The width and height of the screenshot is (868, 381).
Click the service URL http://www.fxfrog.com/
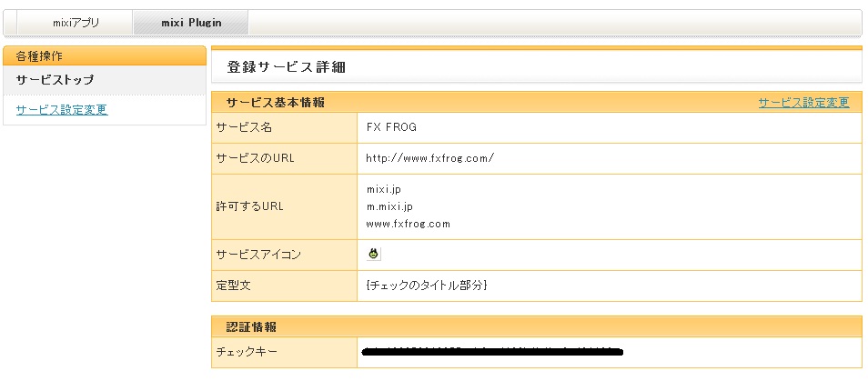(429, 158)
